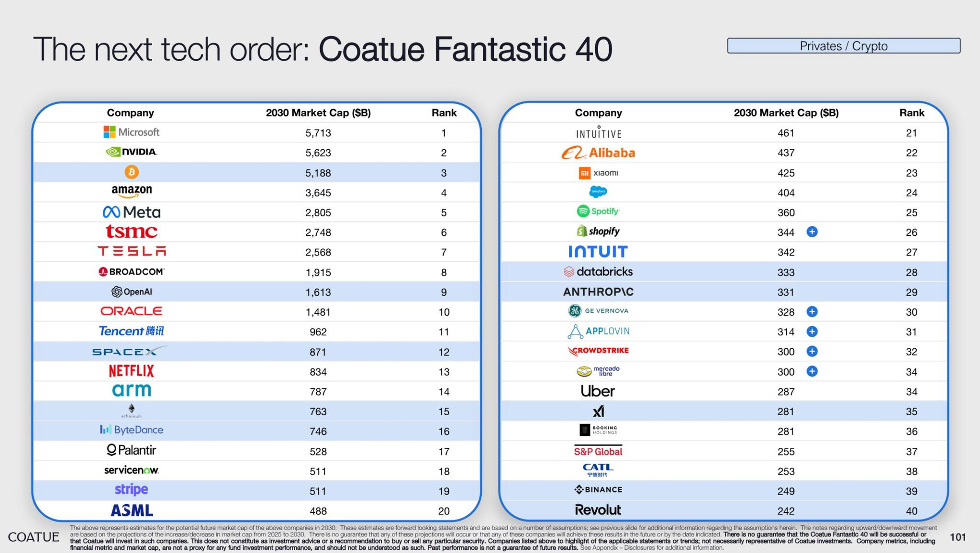Click the Microsoft logo
This screenshot has width=980, height=553.
pos(131,132)
